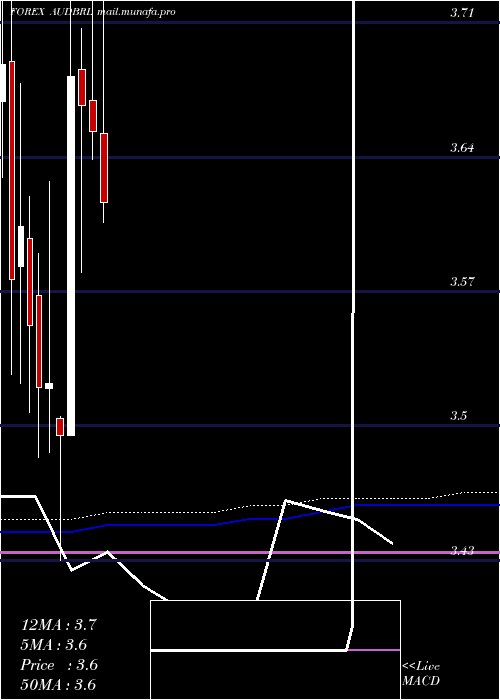The width and height of the screenshot is (500, 700).
Task: Click the 3.64 price axis label
Action: (462, 148)
